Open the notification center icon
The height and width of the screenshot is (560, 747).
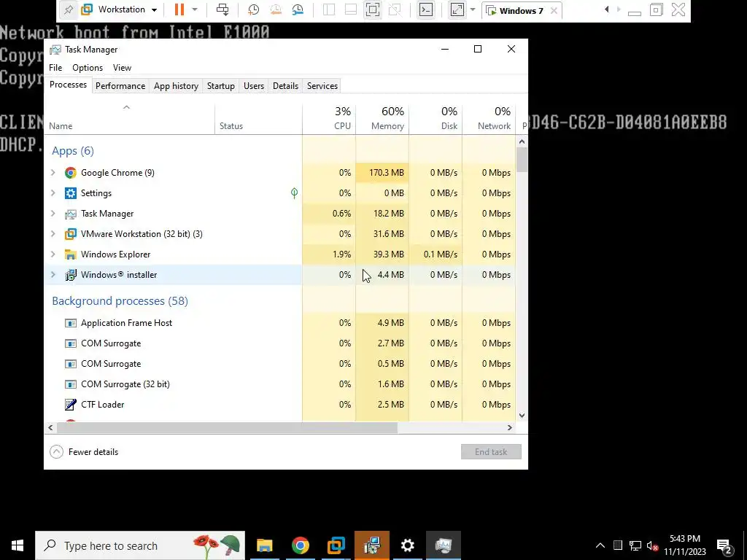[x=724, y=545]
